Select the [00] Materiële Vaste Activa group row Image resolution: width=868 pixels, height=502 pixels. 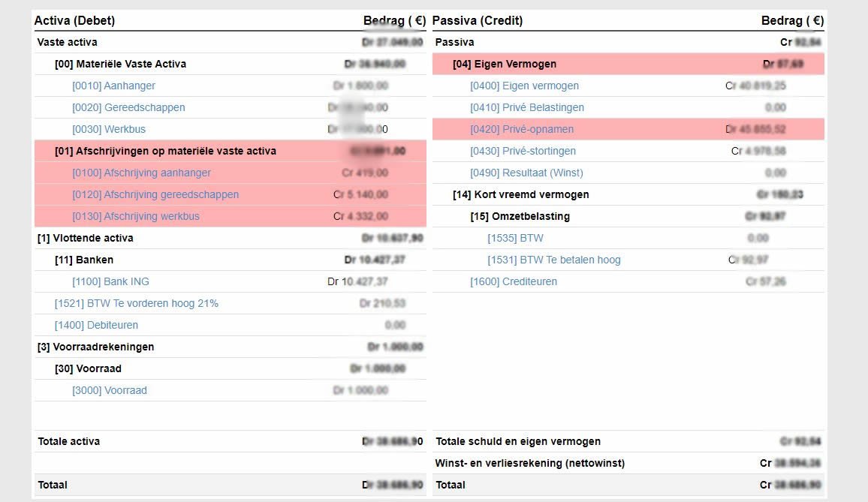coord(120,64)
